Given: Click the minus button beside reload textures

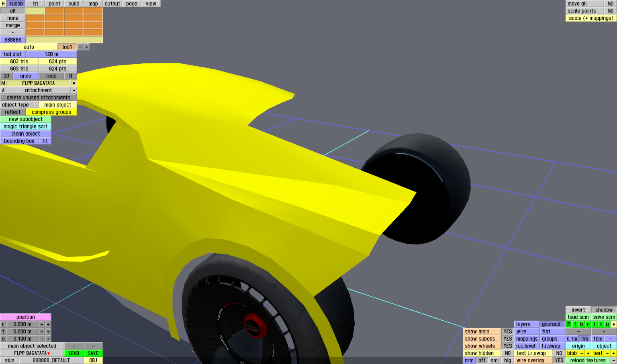Looking at the screenshot, I should point(614,360).
